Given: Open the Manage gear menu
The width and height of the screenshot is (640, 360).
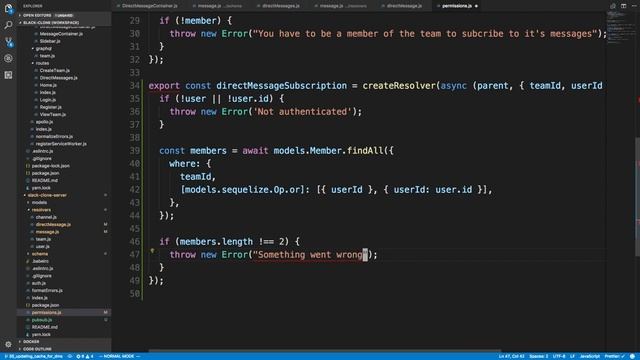Looking at the screenshot, I should pos(8,344).
